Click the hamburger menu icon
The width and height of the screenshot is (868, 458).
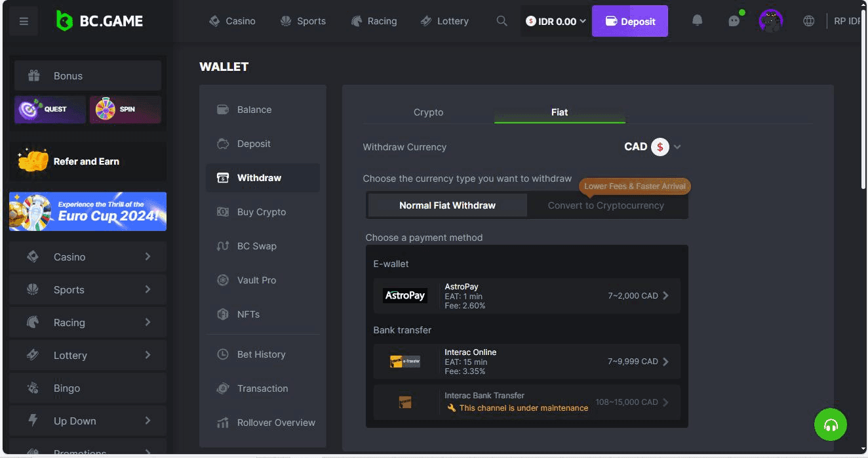(24, 22)
